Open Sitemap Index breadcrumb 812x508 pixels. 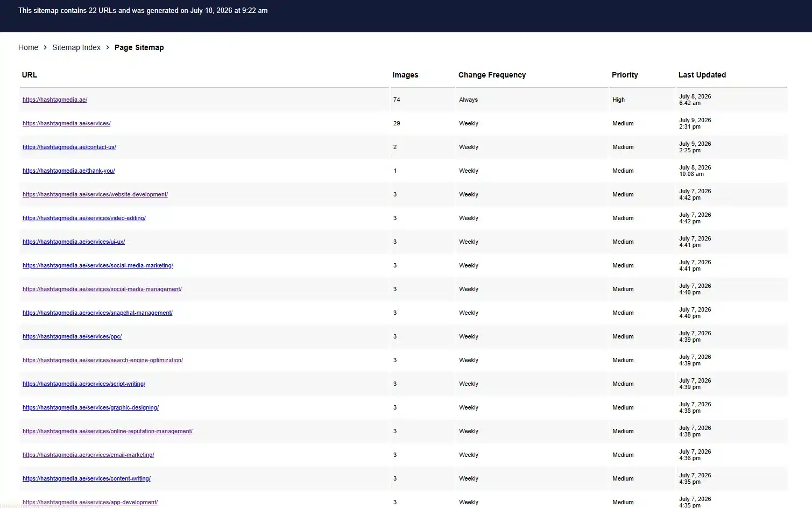tap(76, 47)
